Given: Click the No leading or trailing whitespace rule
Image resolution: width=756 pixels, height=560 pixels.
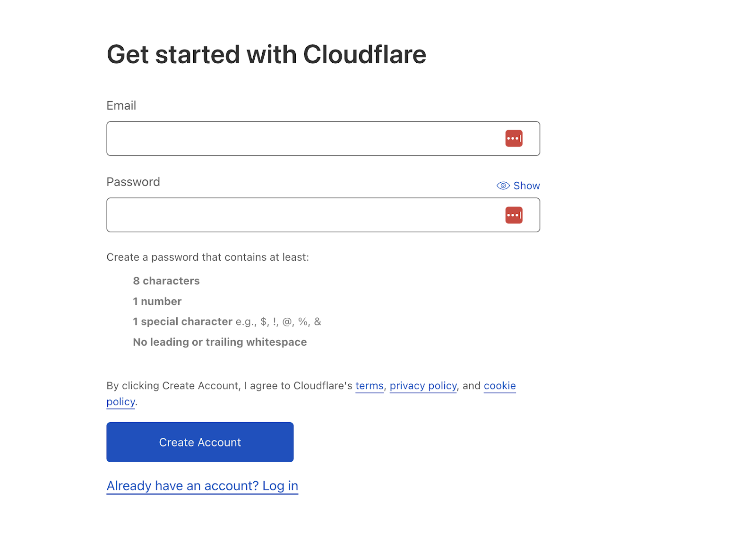Looking at the screenshot, I should [220, 342].
